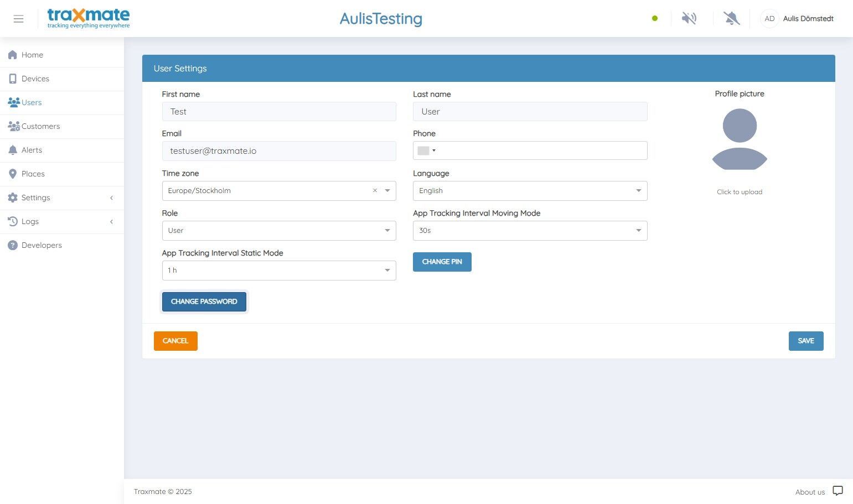Focus the Email input field
This screenshot has height=504, width=853.
pyautogui.click(x=279, y=151)
